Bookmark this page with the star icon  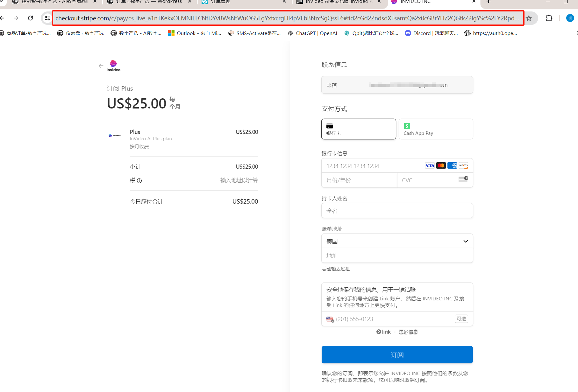point(529,18)
